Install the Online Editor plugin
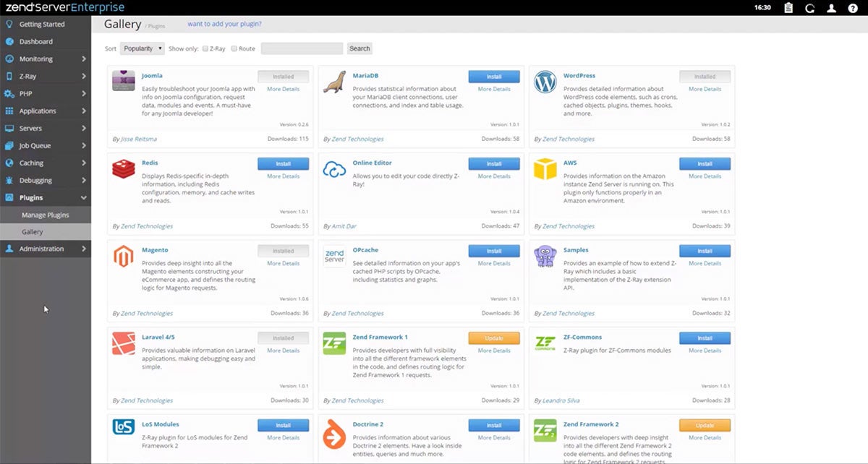This screenshot has height=464, width=868. [494, 164]
